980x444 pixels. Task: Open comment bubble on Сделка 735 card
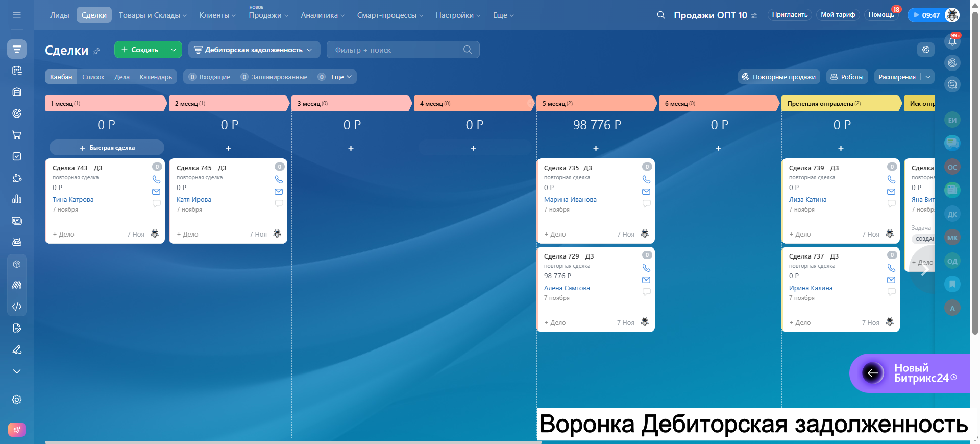click(646, 203)
